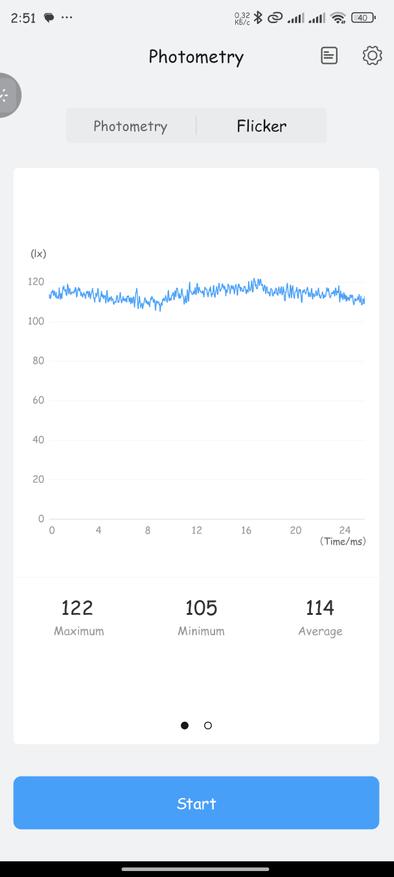Tap the link status icon
Viewport: 394px width, 877px height.
click(274, 18)
